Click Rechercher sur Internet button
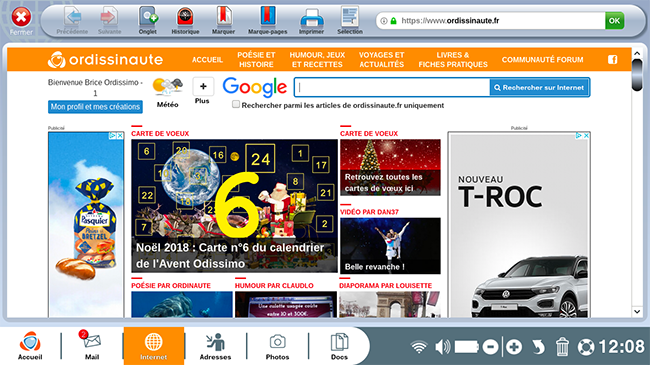This screenshot has height=365, width=650. (x=539, y=88)
